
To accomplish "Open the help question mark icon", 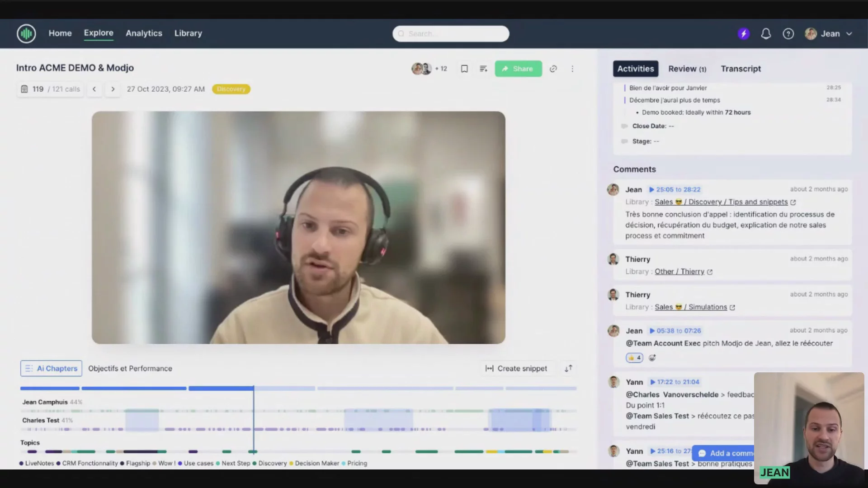I will [x=788, y=34].
